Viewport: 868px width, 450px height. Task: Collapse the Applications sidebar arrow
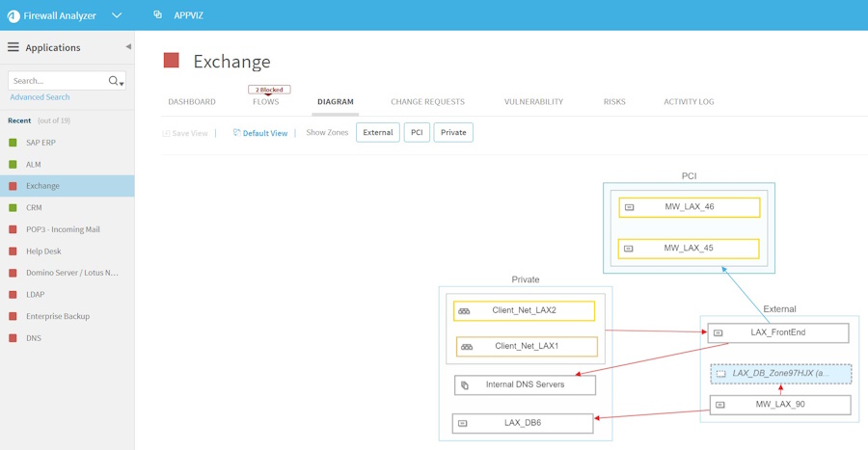coord(128,47)
